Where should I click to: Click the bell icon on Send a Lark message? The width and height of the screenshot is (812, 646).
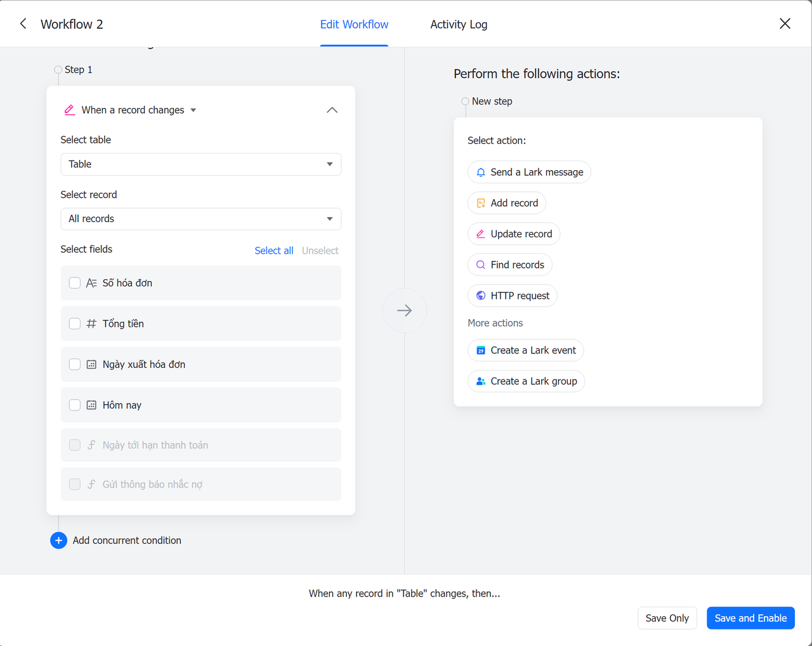(481, 172)
